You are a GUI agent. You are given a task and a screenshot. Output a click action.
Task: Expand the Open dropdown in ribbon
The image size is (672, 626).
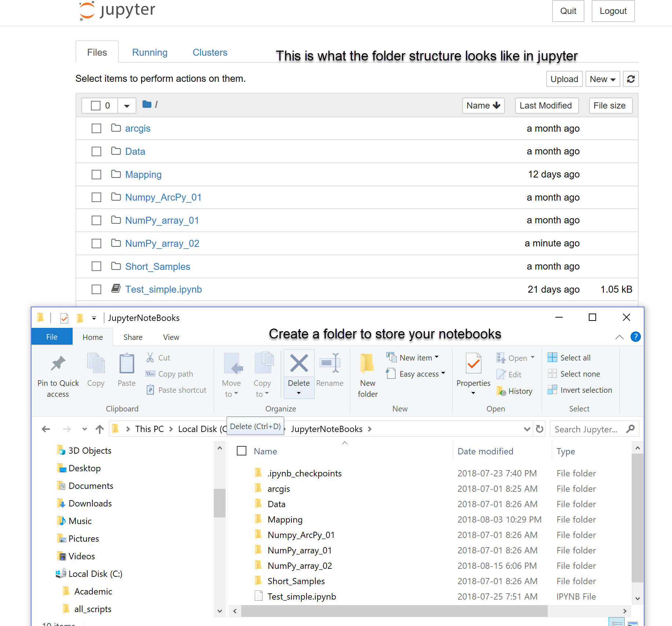533,358
